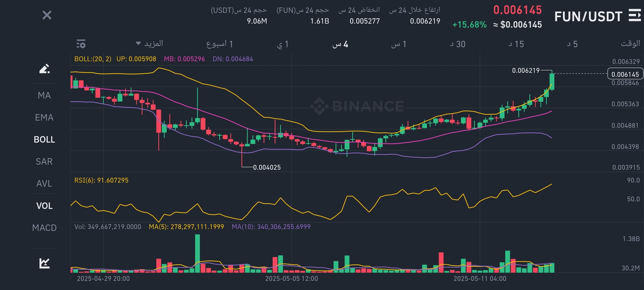Enable the EMA indicator
Screen dimensions: 644x290
coord(44,117)
